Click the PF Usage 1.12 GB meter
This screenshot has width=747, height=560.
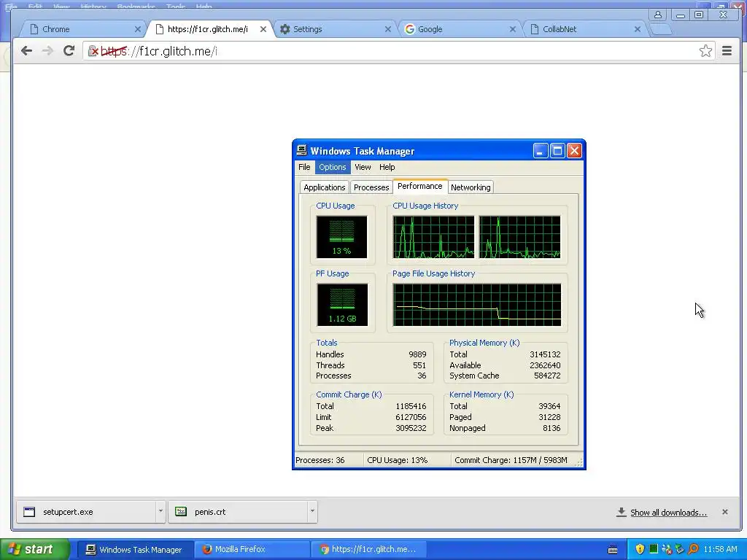click(342, 305)
